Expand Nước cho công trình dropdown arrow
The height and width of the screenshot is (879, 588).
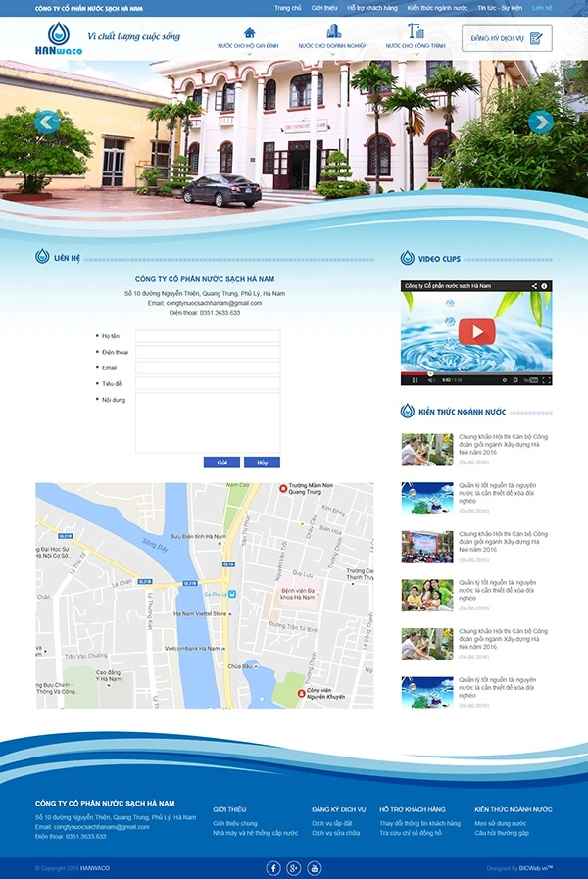[416, 54]
